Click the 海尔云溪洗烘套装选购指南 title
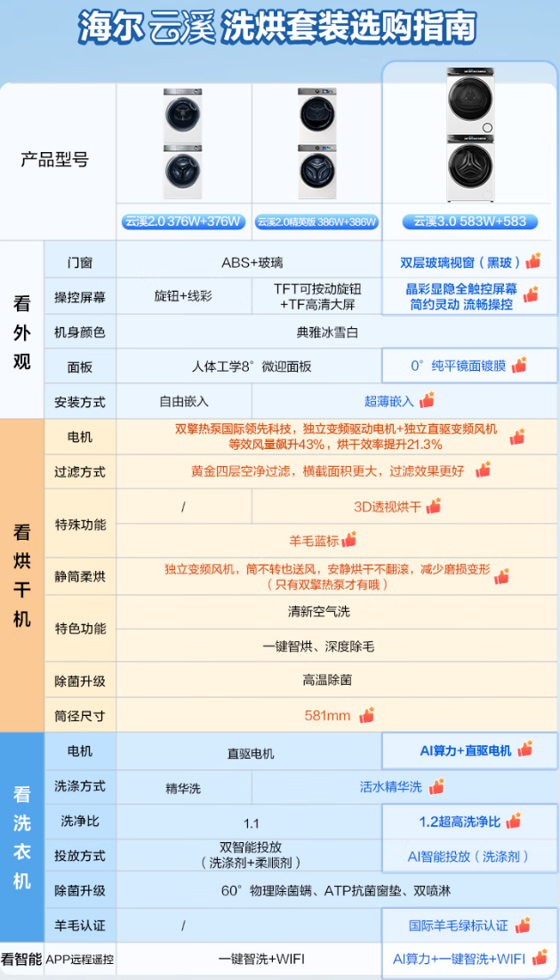The height and width of the screenshot is (980, 560). click(278, 28)
